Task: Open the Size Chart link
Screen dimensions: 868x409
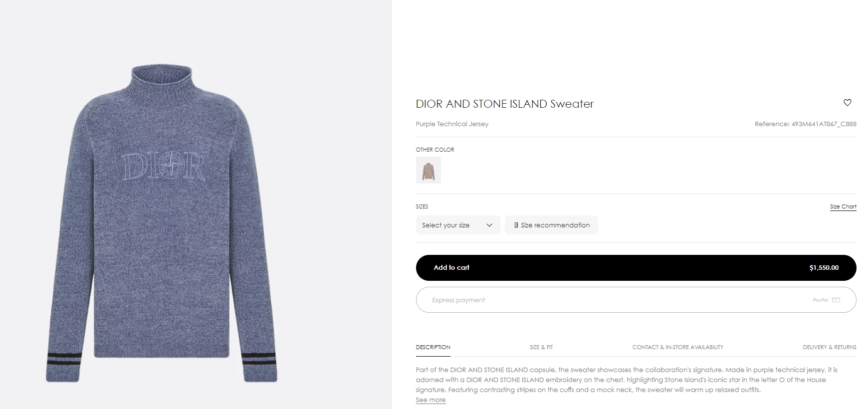Action: point(843,206)
